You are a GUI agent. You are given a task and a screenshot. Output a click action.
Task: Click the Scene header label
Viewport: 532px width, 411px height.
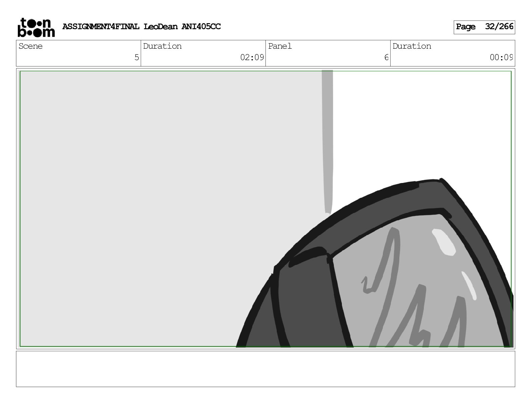(x=31, y=46)
